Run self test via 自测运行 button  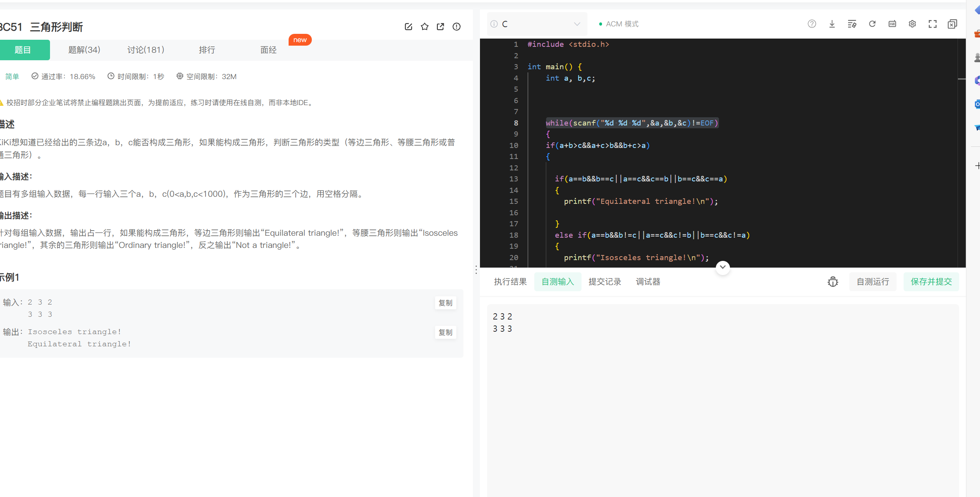[873, 282]
